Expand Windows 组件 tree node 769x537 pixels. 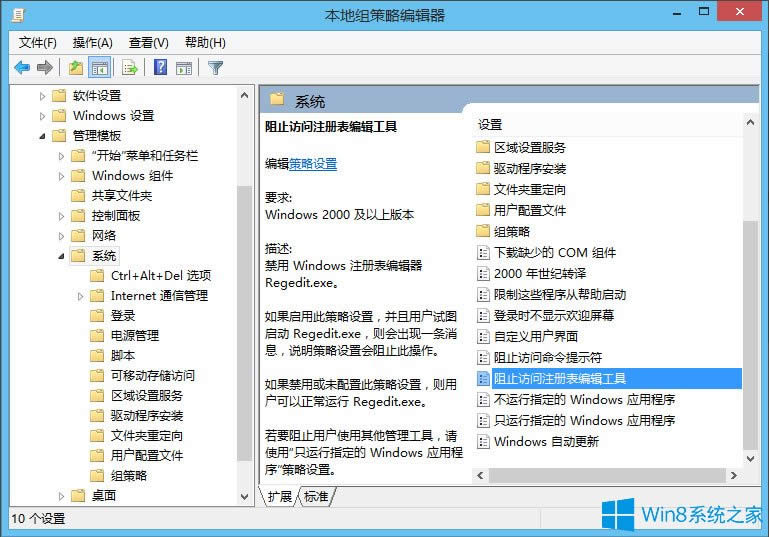61,176
